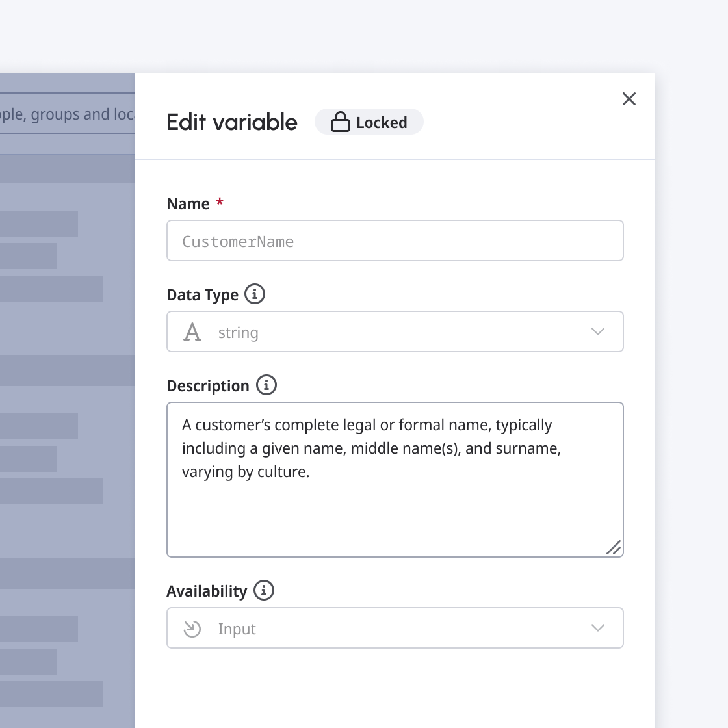728x728 pixels.
Task: Click the Availability field label
Action: coord(207,591)
